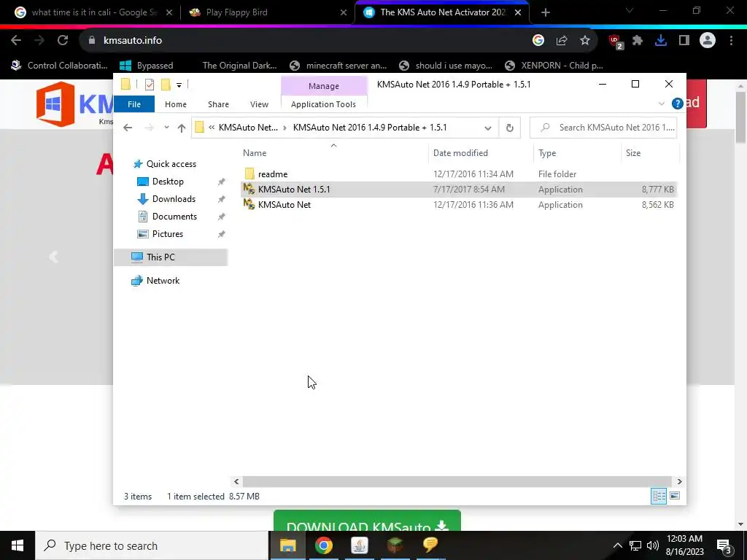Click Explorer horizontal scrollbar right arrow
The height and width of the screenshot is (560, 747).
pyautogui.click(x=679, y=481)
